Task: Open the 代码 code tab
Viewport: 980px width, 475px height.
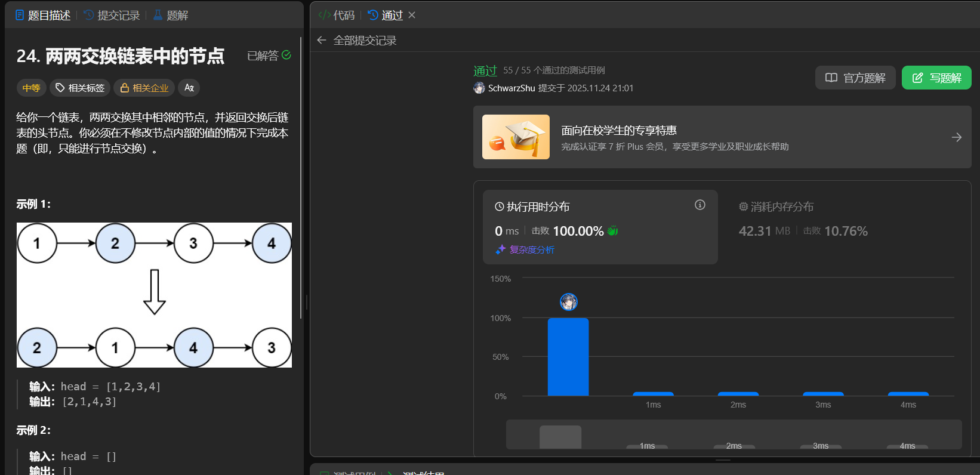Action: point(337,15)
